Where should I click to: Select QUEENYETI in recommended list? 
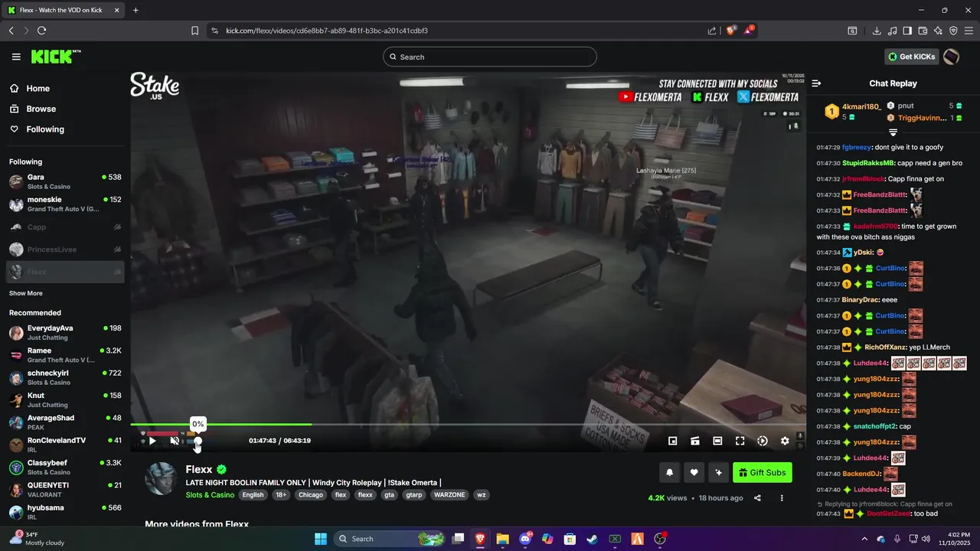pos(65,490)
